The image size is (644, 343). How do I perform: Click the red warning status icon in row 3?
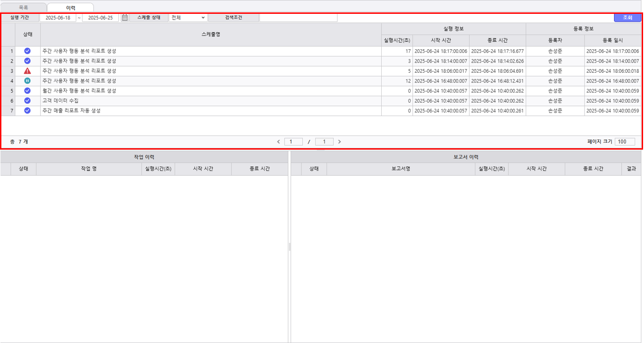pos(27,71)
